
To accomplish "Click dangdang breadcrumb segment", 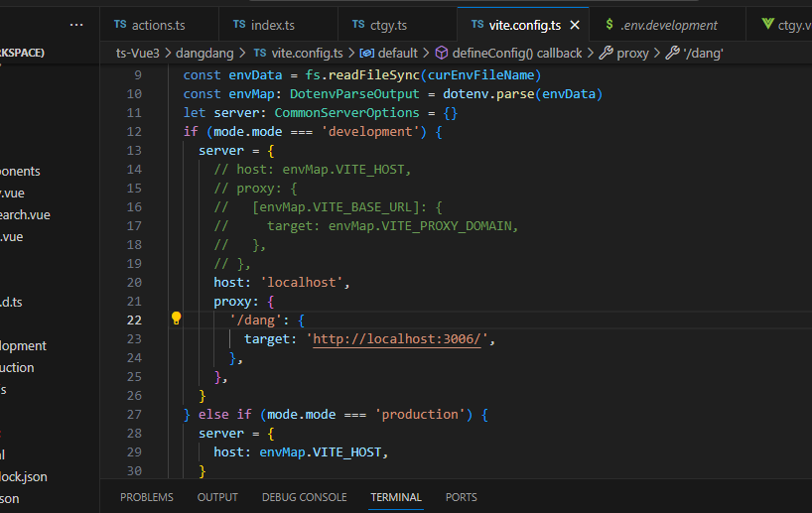I will point(204,53).
